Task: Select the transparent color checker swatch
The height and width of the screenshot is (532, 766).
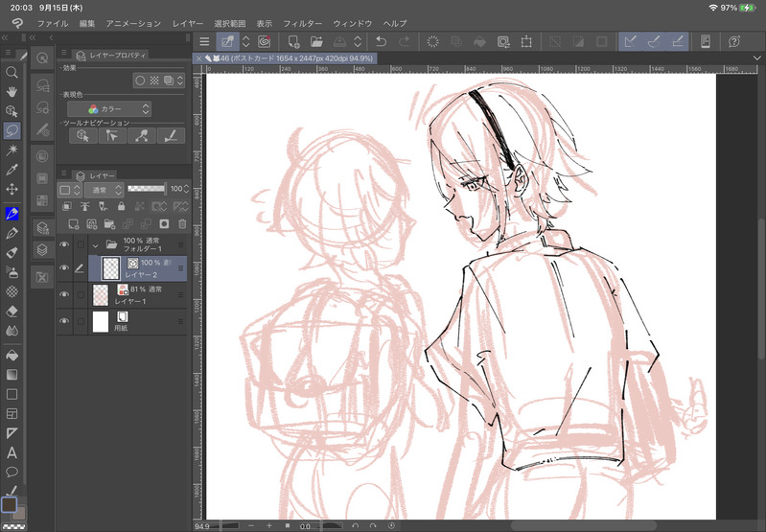Action: click(x=13, y=527)
